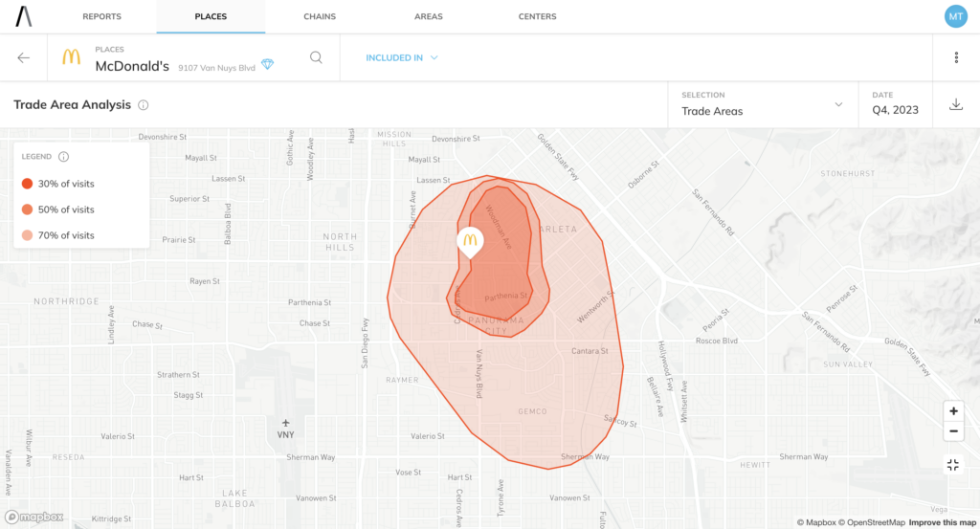This screenshot has width=980, height=529.
Task: Open the three-dot more options menu
Action: coord(956,57)
